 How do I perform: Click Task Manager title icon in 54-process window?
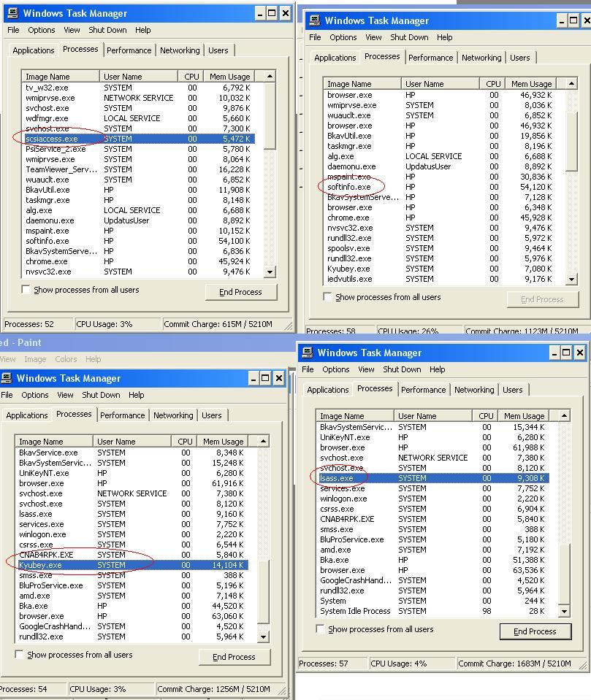pos(7,378)
